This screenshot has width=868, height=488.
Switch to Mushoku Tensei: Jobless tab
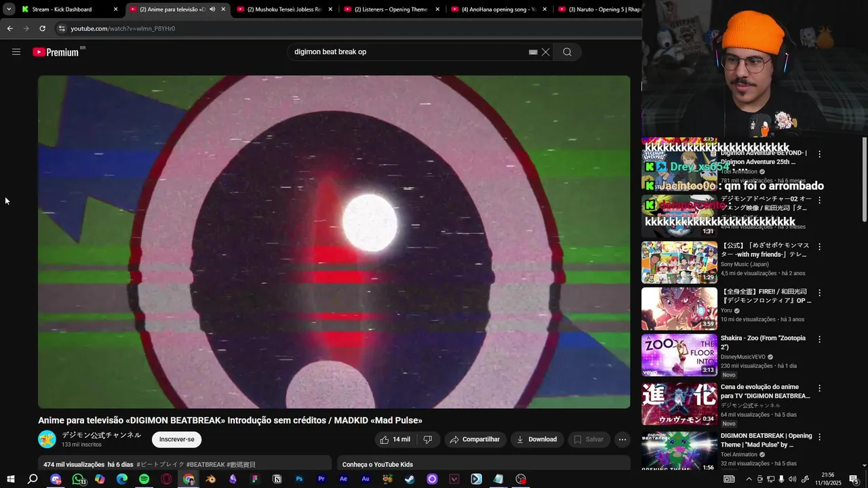(284, 9)
